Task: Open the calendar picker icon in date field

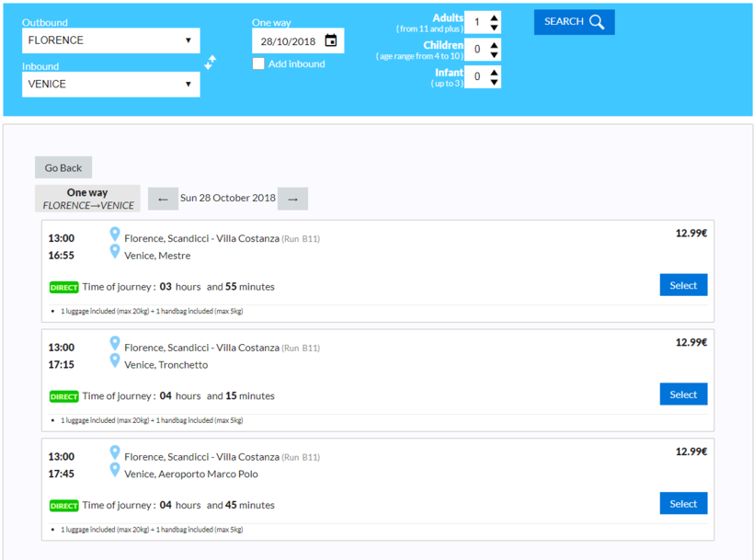Action: click(x=331, y=40)
